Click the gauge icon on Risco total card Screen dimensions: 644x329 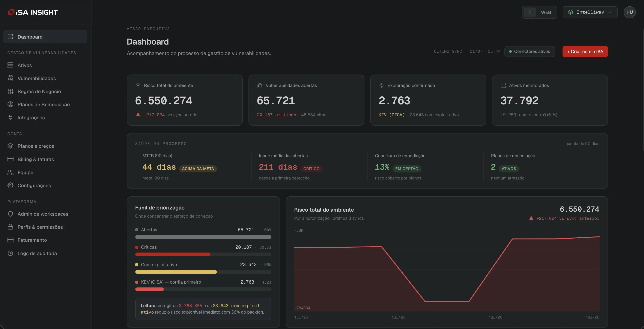click(x=138, y=85)
